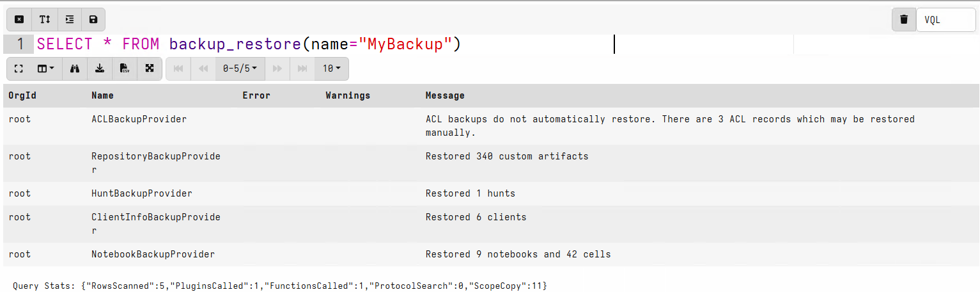Open the binoculars inspect icon
This screenshot has height=292, width=980.
75,69
